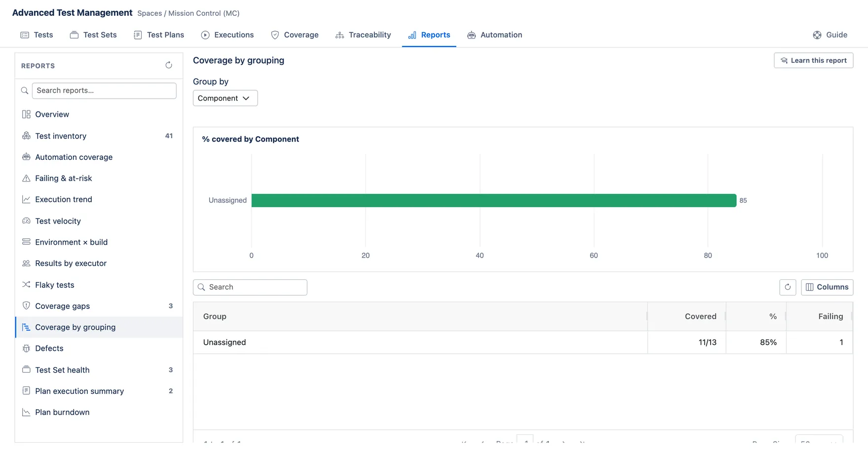868x450 pixels.
Task: Open the Test inventory report
Action: tap(99, 136)
